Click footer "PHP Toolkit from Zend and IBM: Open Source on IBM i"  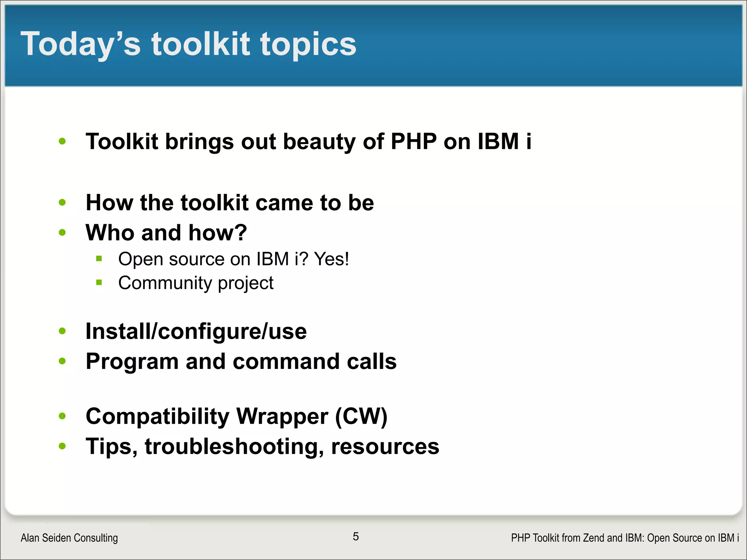[625, 538]
